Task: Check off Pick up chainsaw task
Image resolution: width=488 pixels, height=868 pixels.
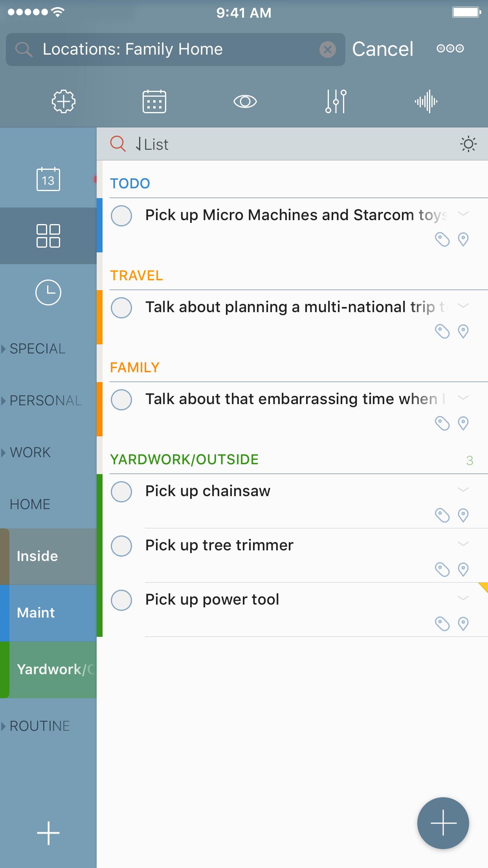Action: tap(121, 491)
